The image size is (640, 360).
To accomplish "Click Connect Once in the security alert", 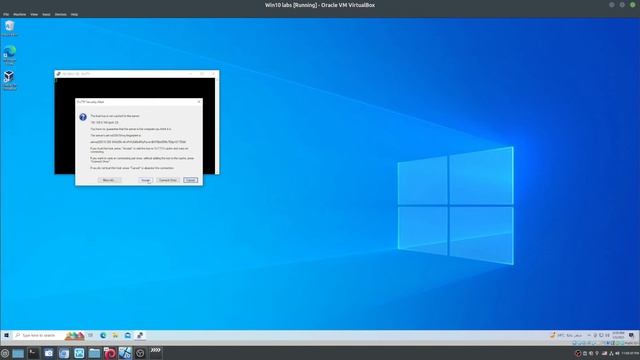I will click(x=167, y=180).
